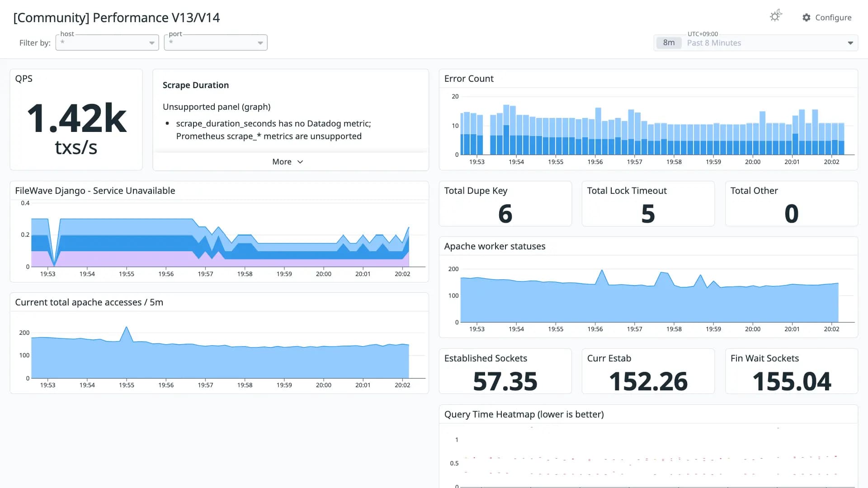This screenshot has height=488, width=868.
Task: Click the dashboard title Performance V13/V14
Action: click(117, 18)
